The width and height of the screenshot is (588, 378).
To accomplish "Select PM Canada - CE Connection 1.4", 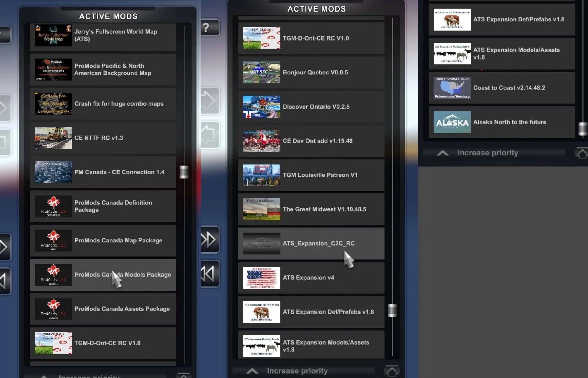I will pyautogui.click(x=119, y=172).
